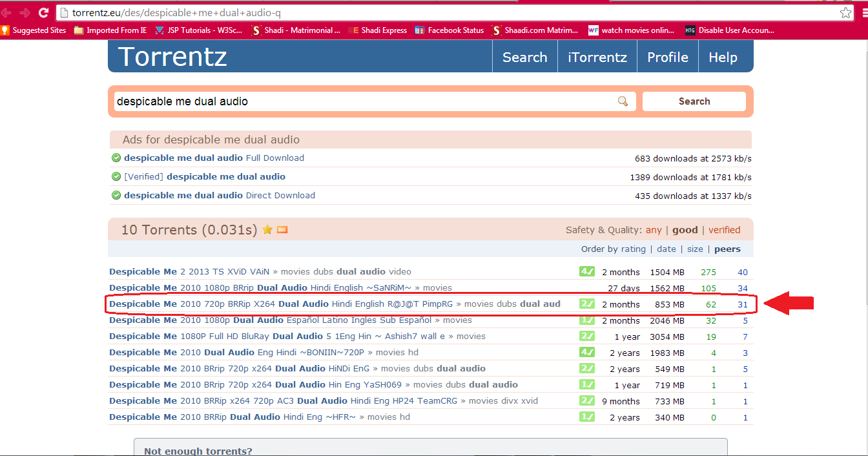Click the magnifier icon in search field
This screenshot has height=456, width=868.
623,101
